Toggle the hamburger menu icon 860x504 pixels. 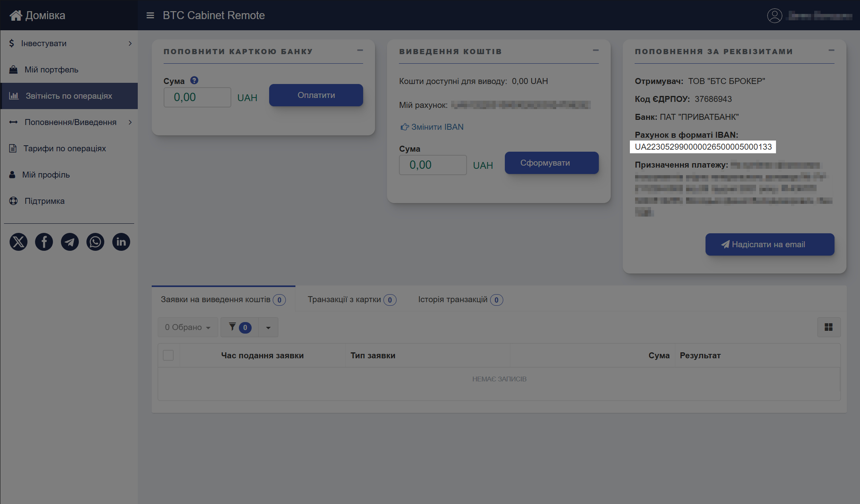150,16
